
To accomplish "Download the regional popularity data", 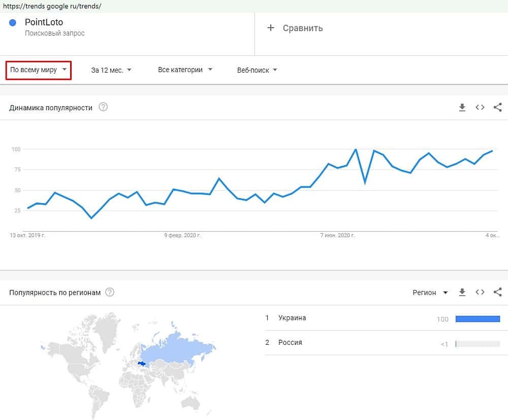I will 462,292.
